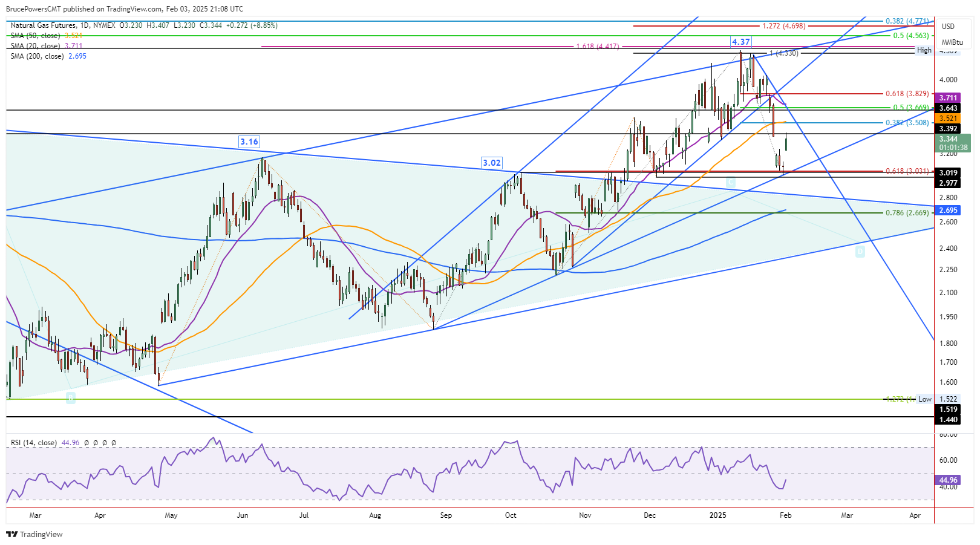980x545 pixels.
Task: Click the 3.16 swing high annotation
Action: pyautogui.click(x=249, y=142)
